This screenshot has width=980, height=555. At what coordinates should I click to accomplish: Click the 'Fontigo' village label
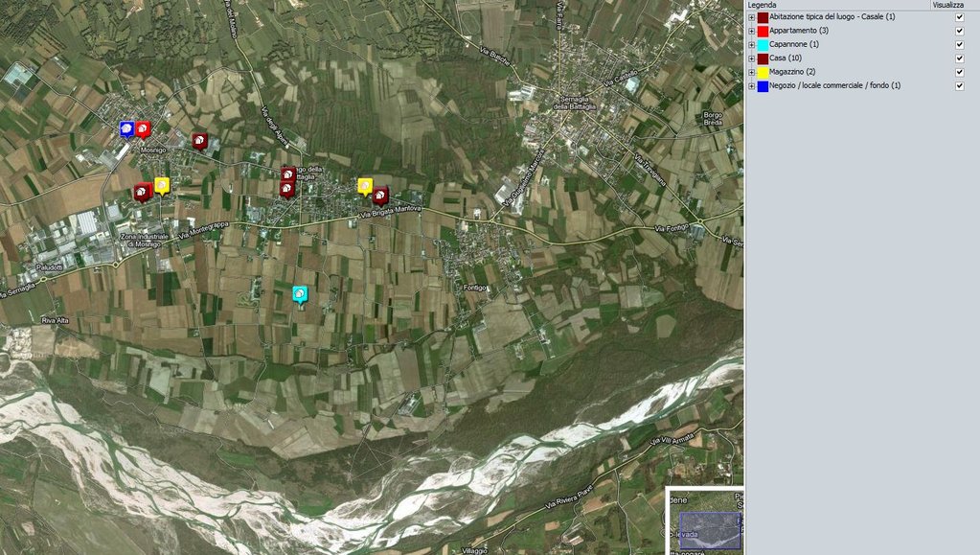point(475,288)
